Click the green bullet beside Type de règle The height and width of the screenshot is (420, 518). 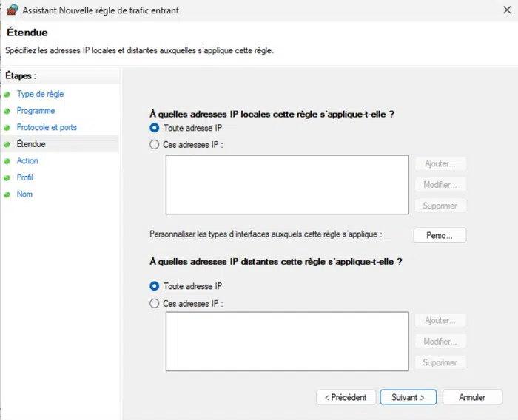[x=7, y=95]
